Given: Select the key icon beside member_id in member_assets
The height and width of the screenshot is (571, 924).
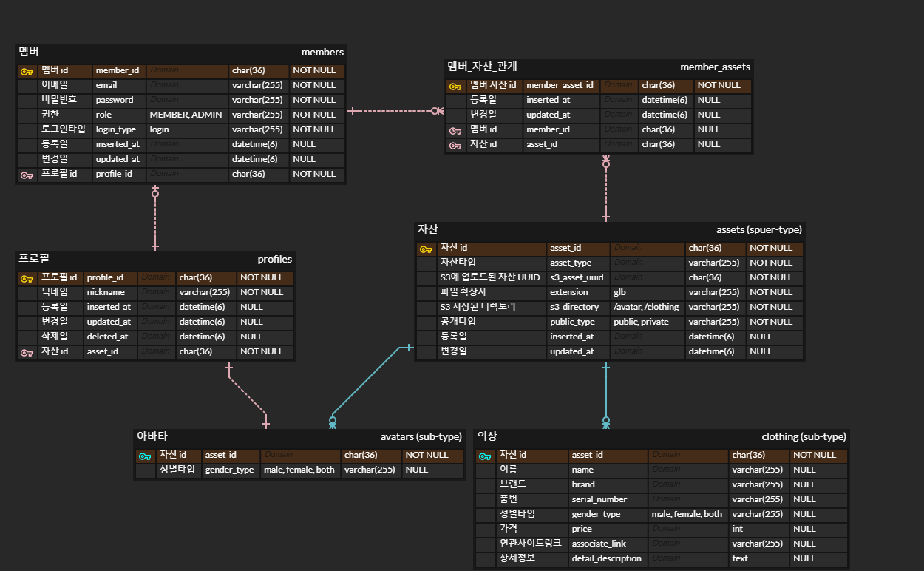Looking at the screenshot, I should coord(455,129).
